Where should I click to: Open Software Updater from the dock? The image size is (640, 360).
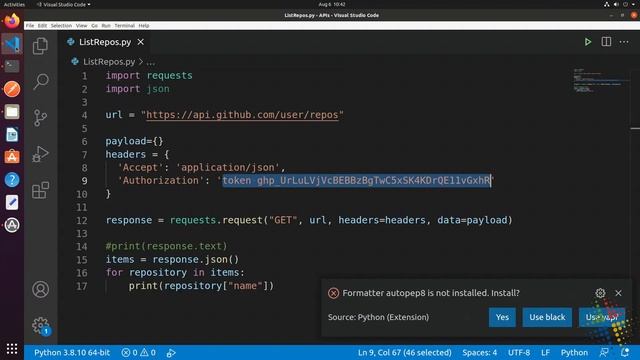12,225
